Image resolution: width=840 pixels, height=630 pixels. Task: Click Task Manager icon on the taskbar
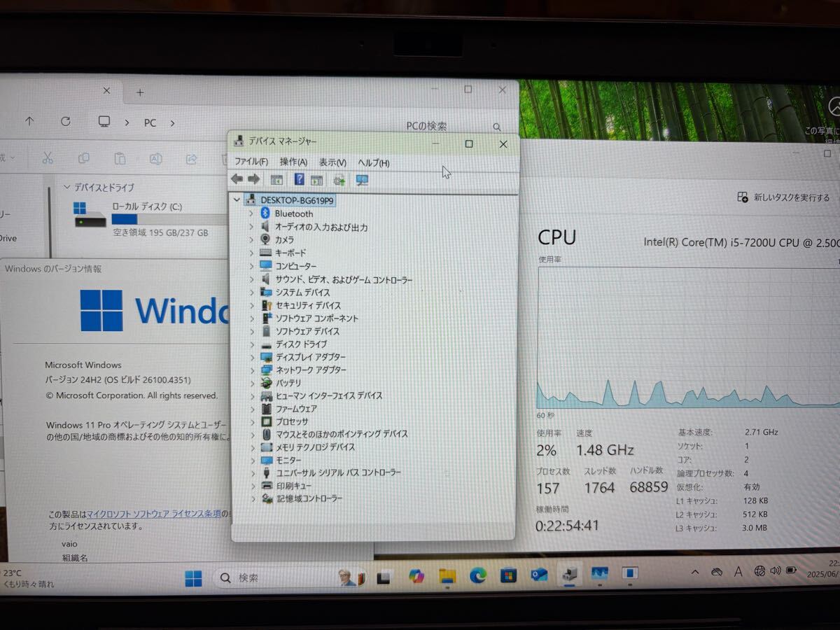point(600,574)
